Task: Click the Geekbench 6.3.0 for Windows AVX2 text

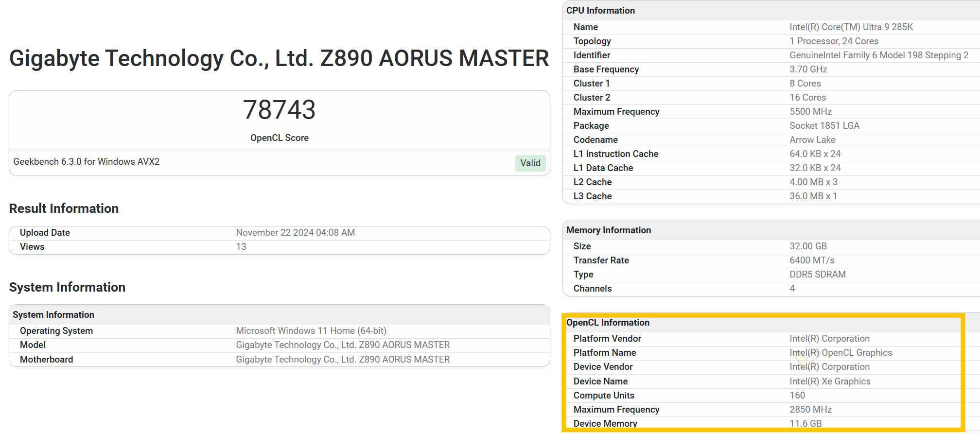Action: (x=87, y=162)
